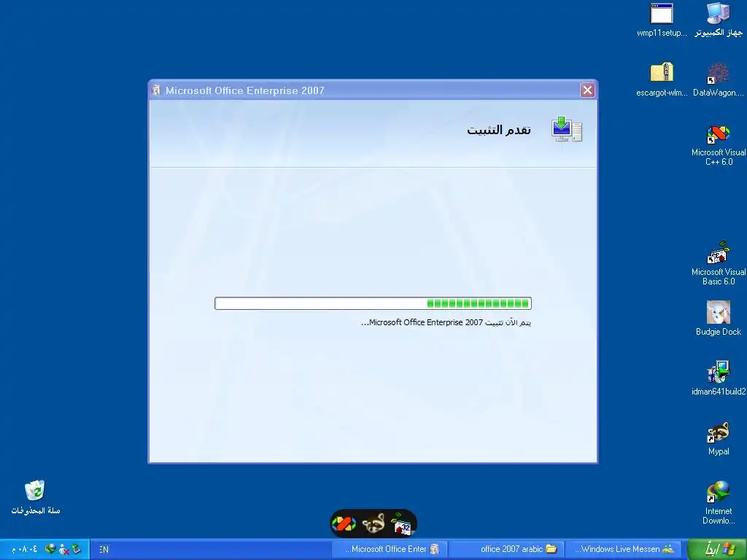Click the network globe tray icon

[x=50, y=549]
